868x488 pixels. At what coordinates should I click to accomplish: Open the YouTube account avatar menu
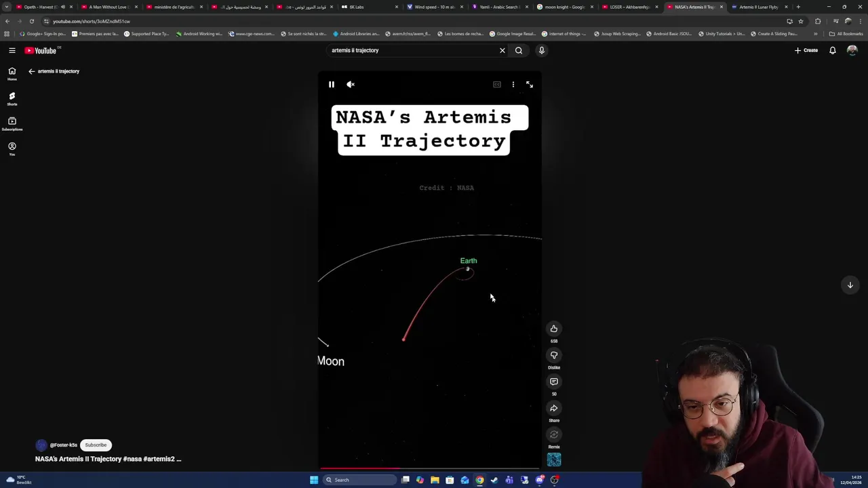852,50
